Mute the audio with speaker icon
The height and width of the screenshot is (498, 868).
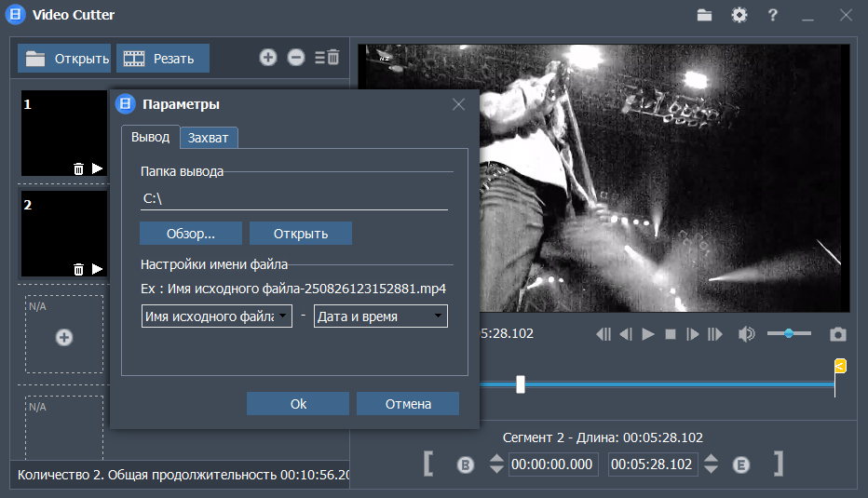click(747, 334)
